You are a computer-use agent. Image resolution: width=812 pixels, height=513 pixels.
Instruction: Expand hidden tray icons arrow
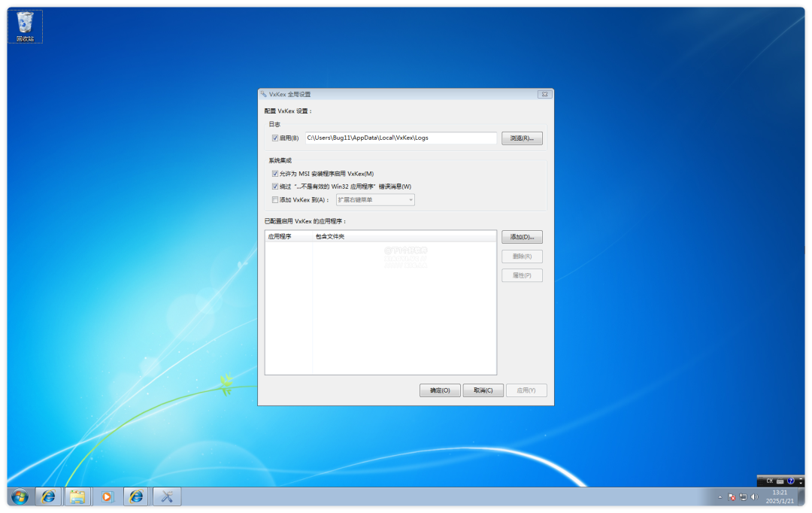tap(720, 496)
